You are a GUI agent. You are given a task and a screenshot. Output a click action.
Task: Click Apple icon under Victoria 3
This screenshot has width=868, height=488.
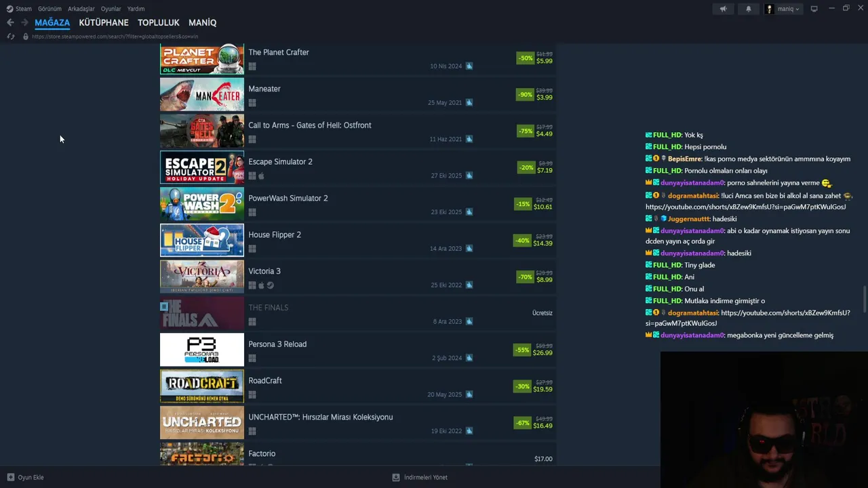tap(261, 285)
